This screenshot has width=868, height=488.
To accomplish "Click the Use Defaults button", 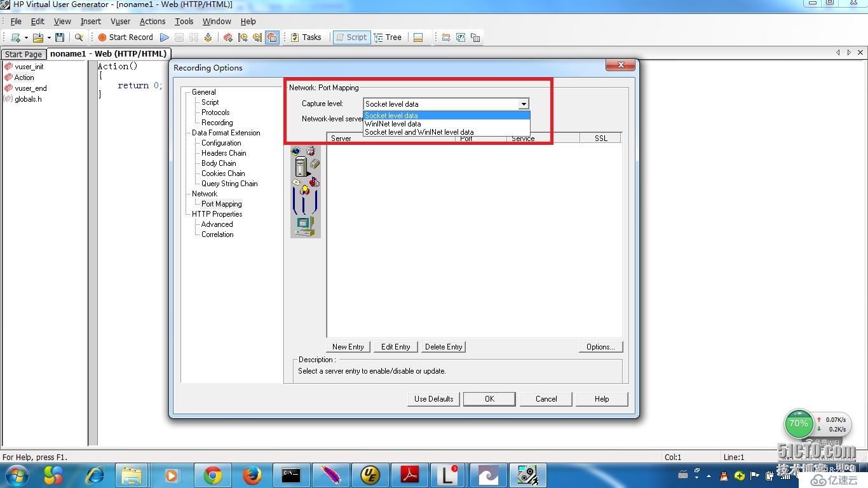I will (x=433, y=399).
